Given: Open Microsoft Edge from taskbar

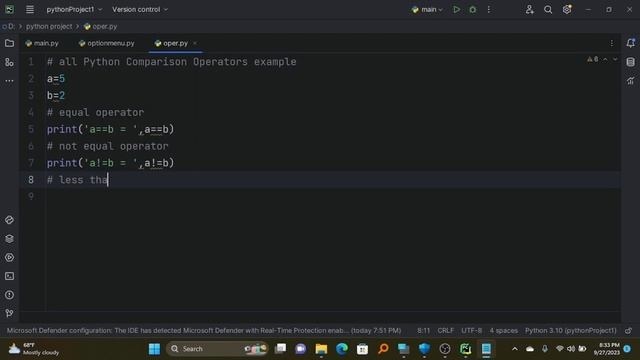Looking at the screenshot, I should [x=342, y=349].
